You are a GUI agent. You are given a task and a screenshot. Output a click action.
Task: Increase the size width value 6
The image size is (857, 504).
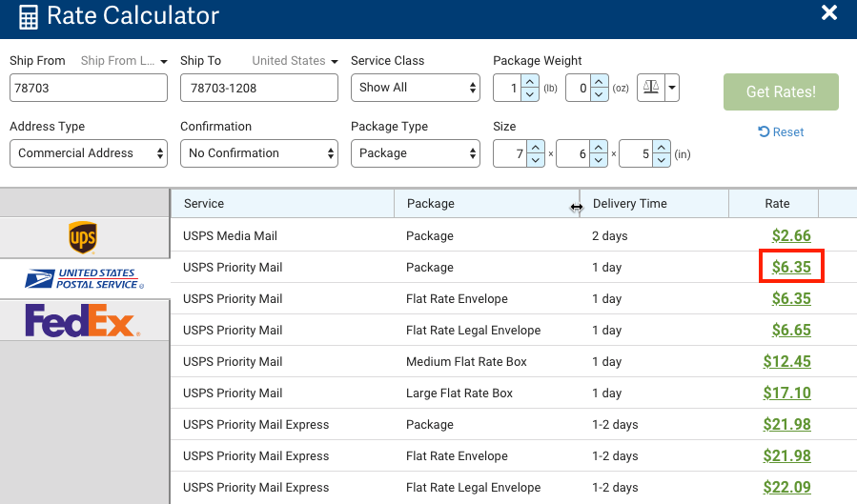tap(599, 148)
